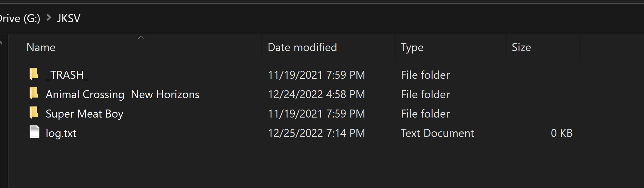Select the Animal Crossing New Horizons folder icon
Image resolution: width=644 pixels, height=188 pixels.
click(x=34, y=94)
